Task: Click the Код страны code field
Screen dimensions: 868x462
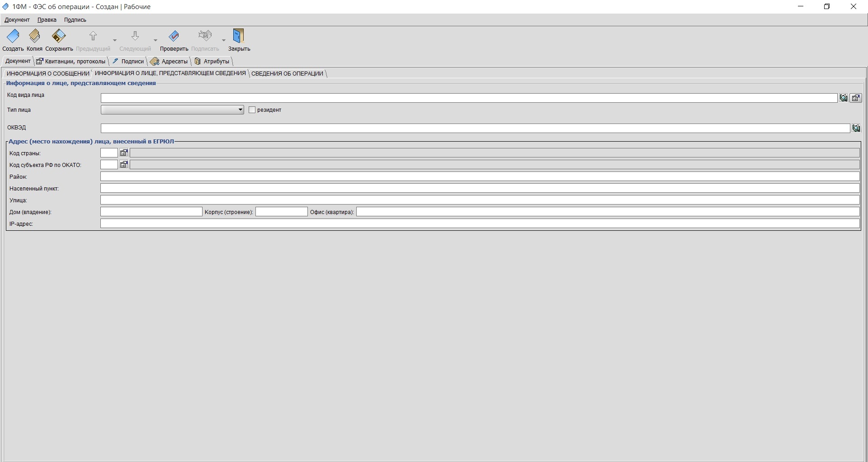Action: (109, 153)
